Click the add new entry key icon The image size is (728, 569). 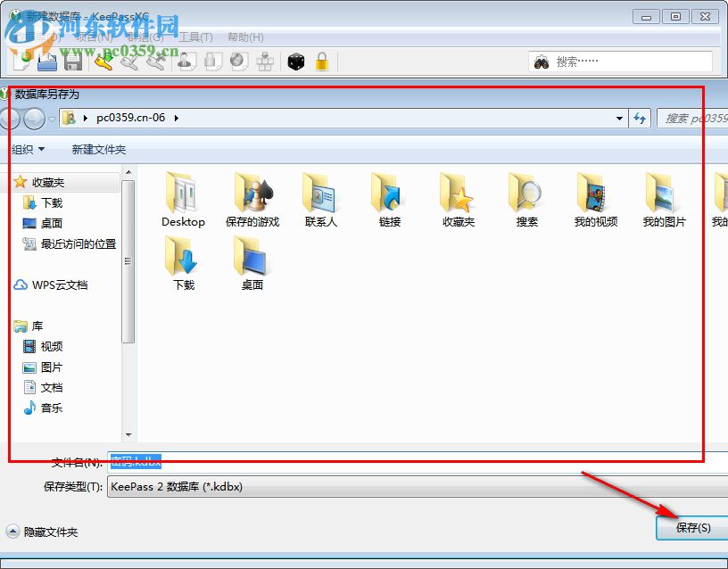point(104,62)
